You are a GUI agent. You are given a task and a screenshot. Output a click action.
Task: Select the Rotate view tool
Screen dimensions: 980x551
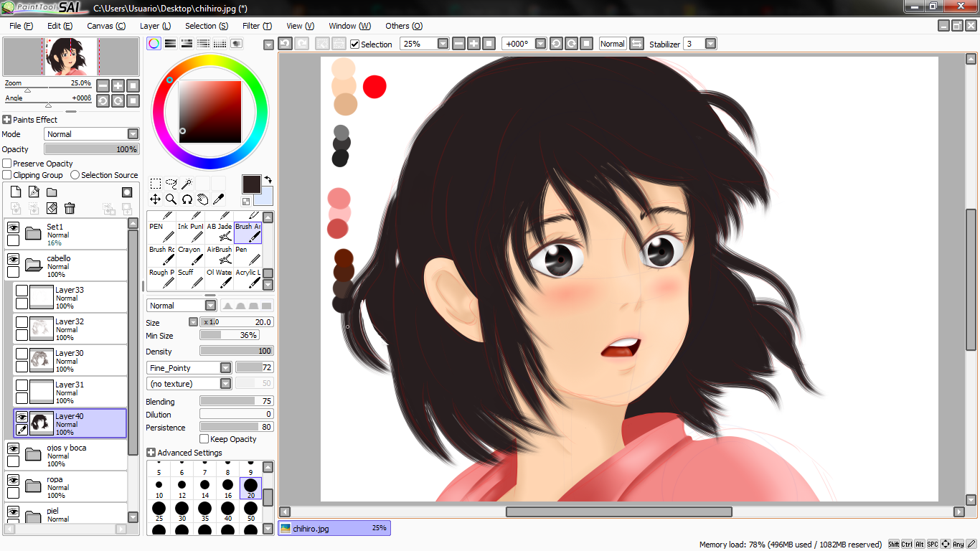click(x=187, y=199)
